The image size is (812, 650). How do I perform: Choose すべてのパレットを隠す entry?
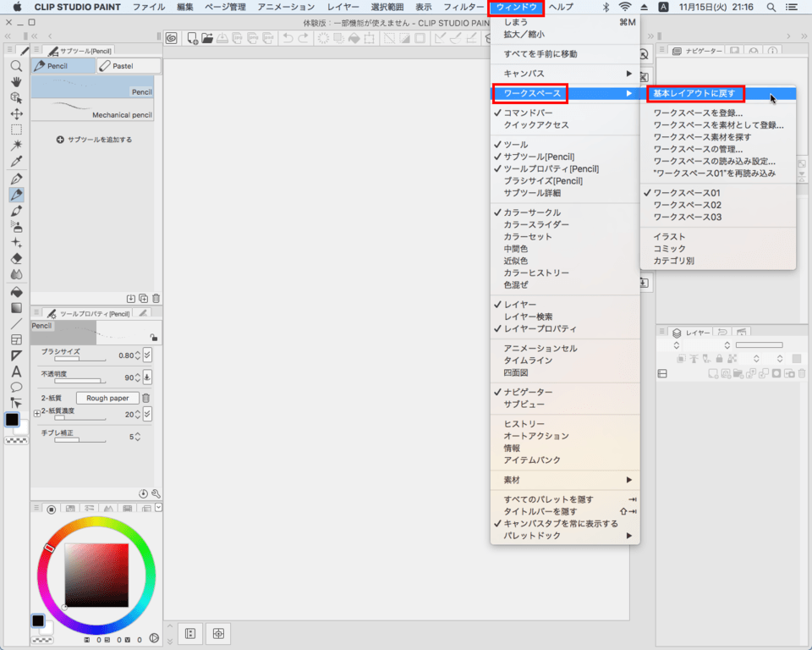[565, 499]
